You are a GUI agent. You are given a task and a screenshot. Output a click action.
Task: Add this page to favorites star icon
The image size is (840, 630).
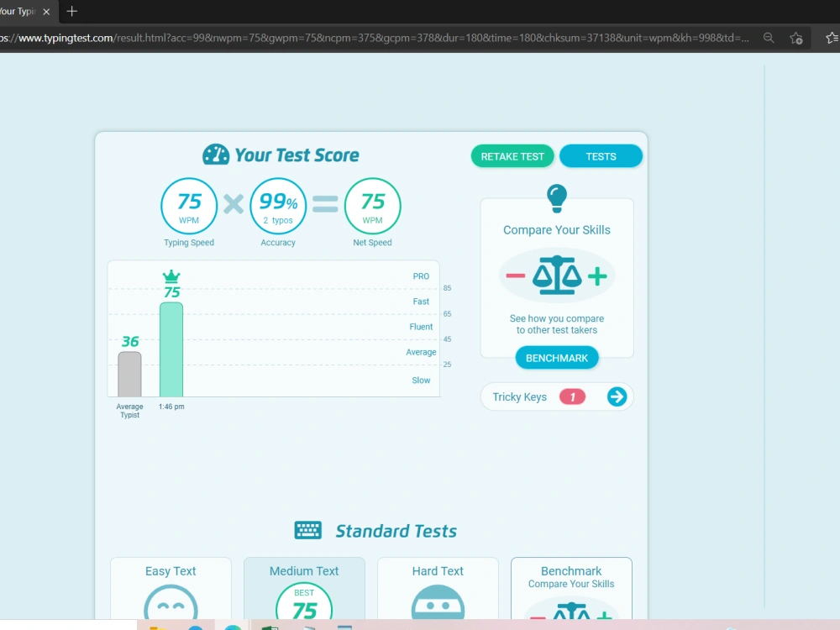pos(796,38)
